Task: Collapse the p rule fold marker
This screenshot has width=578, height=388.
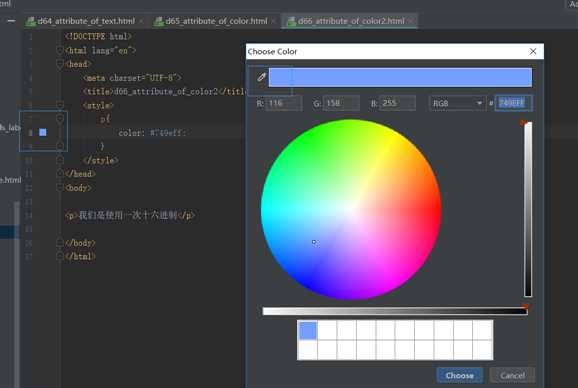Action: click(x=60, y=119)
